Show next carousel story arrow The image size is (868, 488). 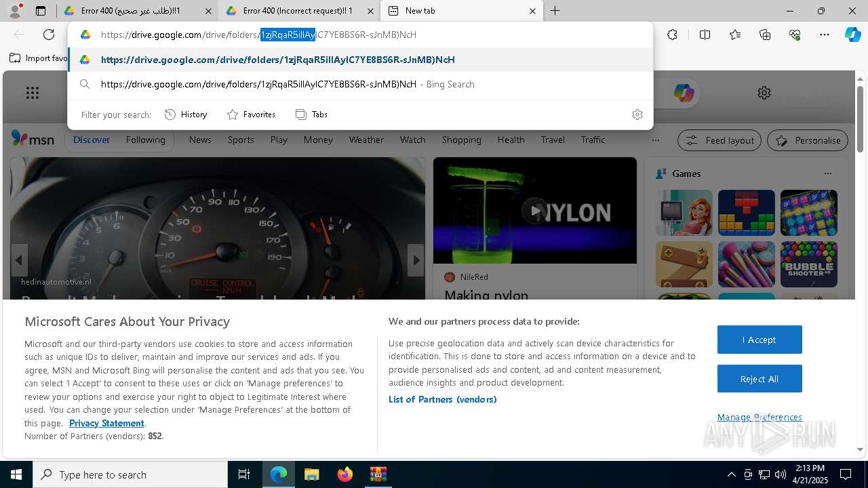coord(416,260)
